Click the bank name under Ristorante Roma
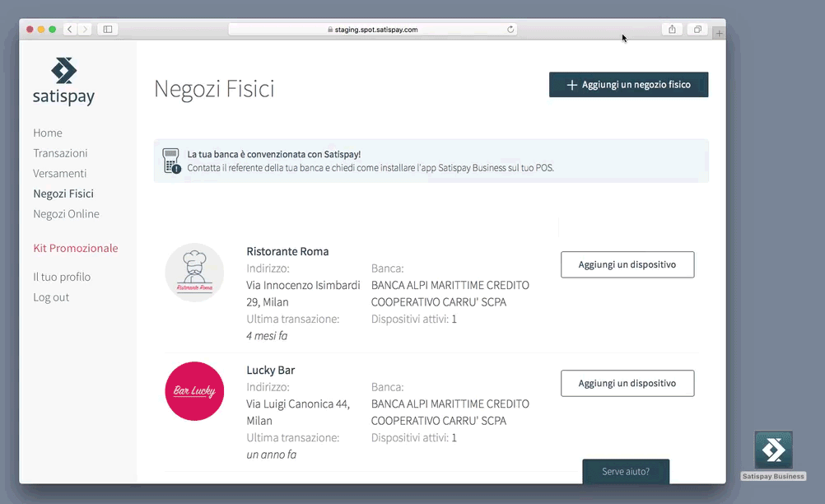825x504 pixels. click(450, 293)
